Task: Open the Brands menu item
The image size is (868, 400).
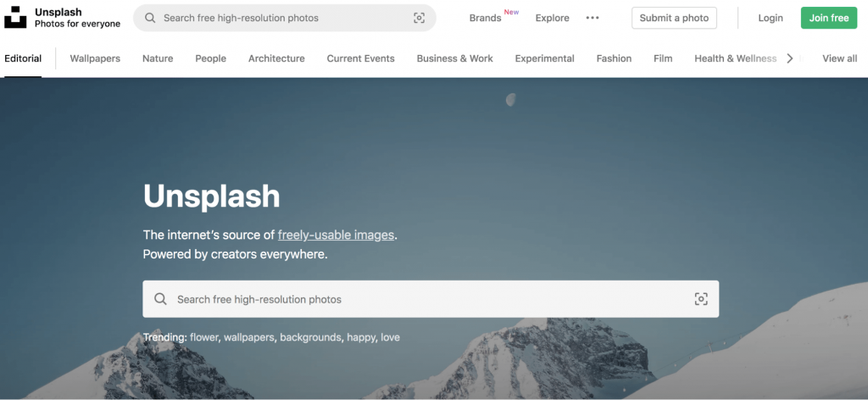Action: (486, 18)
